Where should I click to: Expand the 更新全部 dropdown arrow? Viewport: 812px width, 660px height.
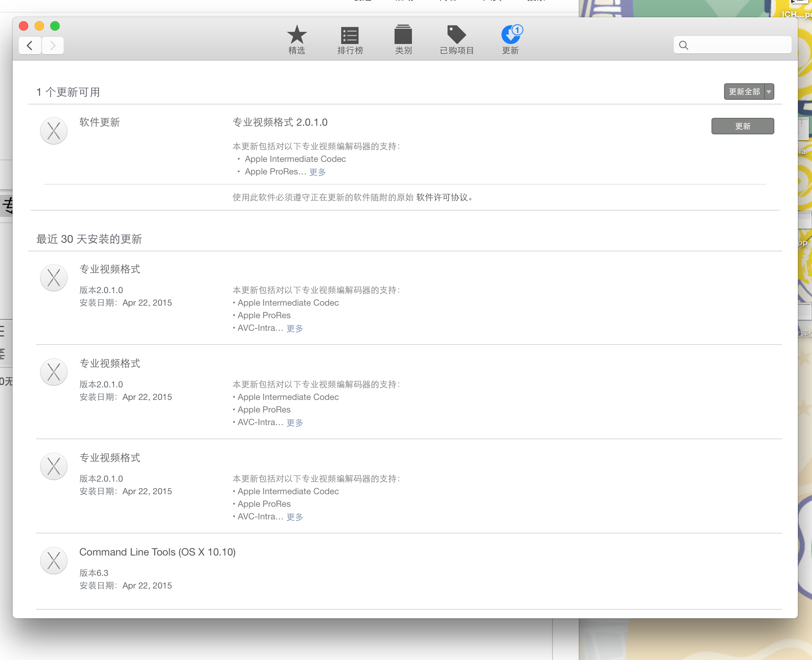pyautogui.click(x=769, y=92)
